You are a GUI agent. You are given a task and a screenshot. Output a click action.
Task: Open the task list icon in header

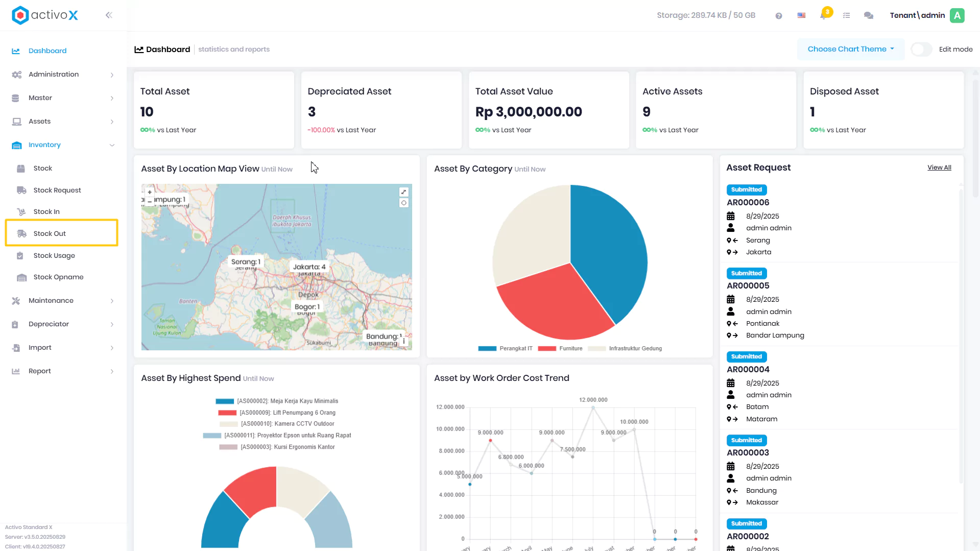coord(846,16)
